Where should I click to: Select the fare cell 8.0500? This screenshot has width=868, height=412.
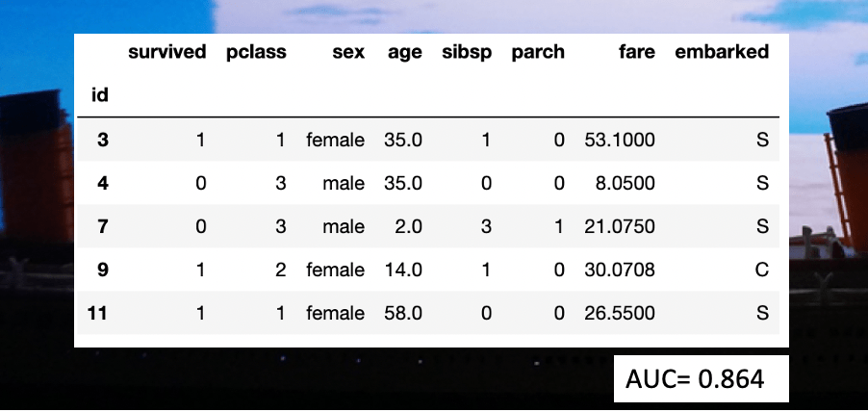[x=627, y=184]
